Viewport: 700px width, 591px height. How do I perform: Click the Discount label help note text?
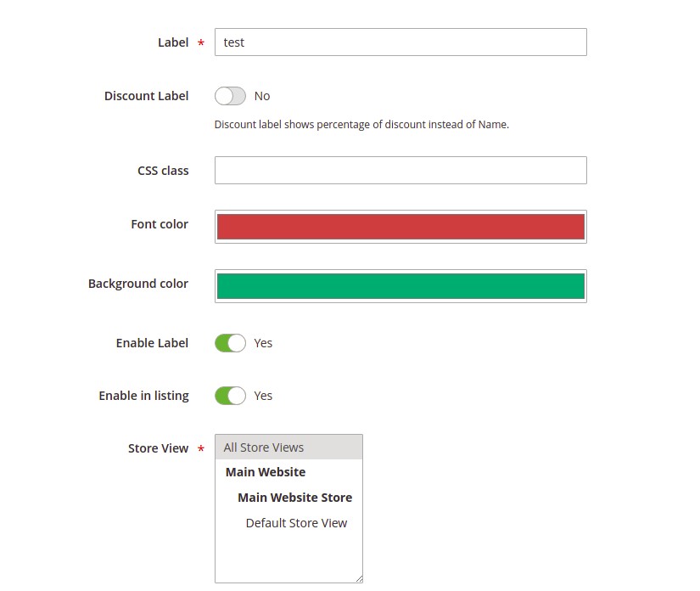pos(361,124)
